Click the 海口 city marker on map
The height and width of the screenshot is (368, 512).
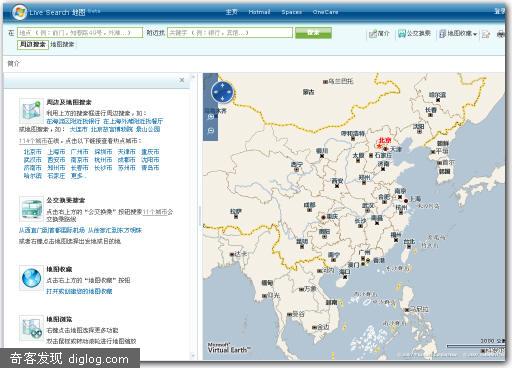click(345, 277)
